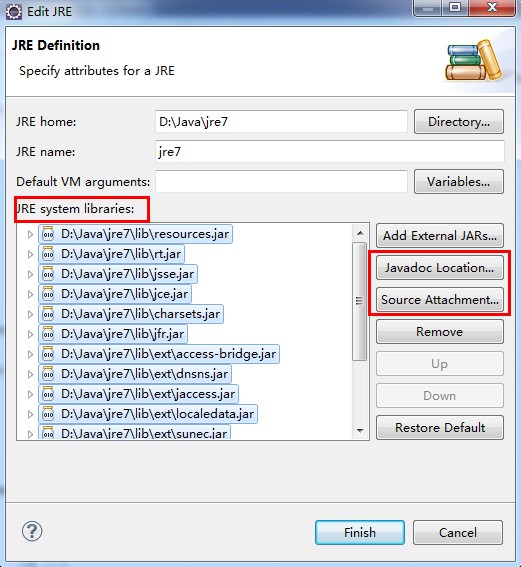The width and height of the screenshot is (521, 567).
Task: Click the jar icon beside resources.jar
Action: (48, 234)
